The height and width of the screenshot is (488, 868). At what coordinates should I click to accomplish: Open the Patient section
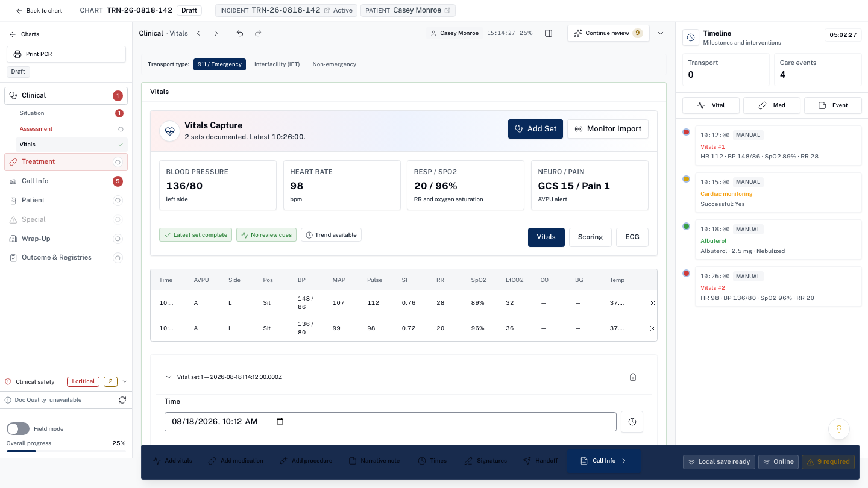[x=66, y=200]
